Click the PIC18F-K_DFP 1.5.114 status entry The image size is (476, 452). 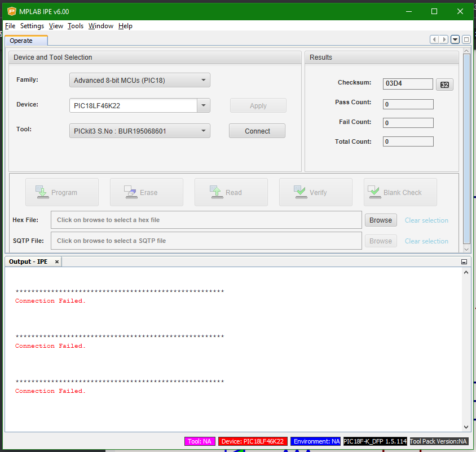point(375,441)
